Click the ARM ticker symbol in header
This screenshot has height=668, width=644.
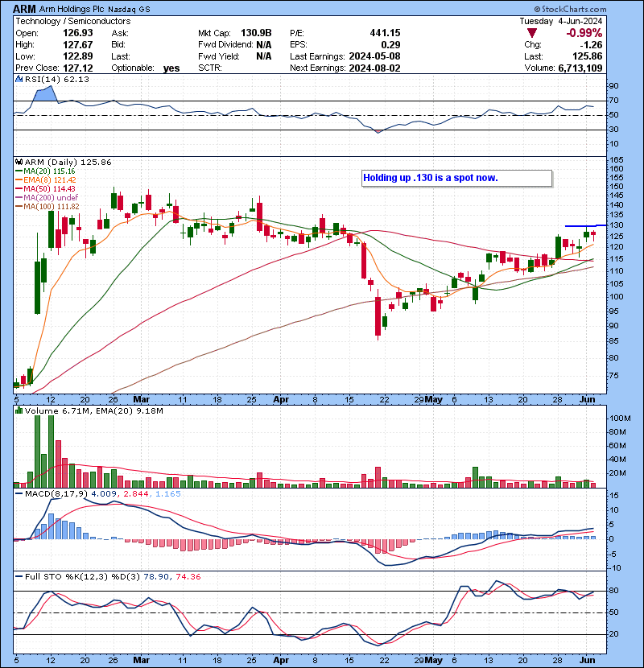point(24,9)
